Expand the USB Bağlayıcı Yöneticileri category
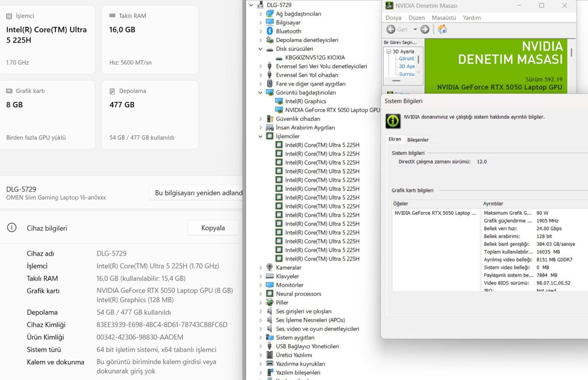The image size is (588, 380). point(261,346)
